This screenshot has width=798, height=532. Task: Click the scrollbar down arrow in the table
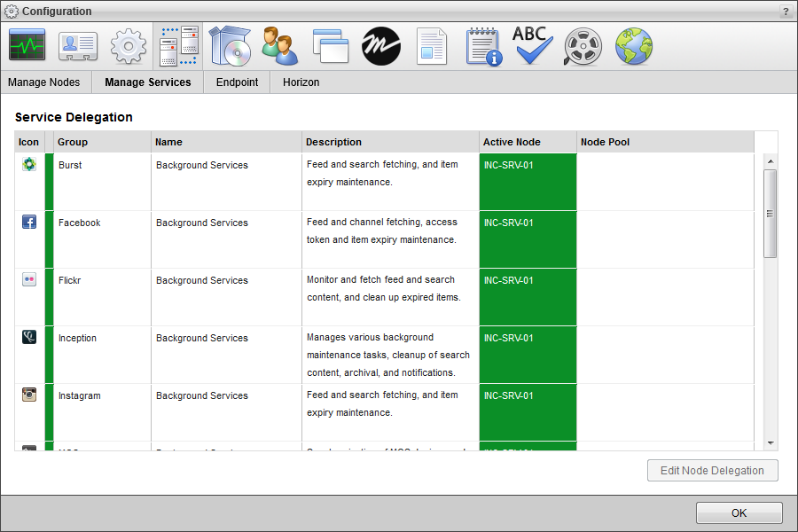(769, 443)
